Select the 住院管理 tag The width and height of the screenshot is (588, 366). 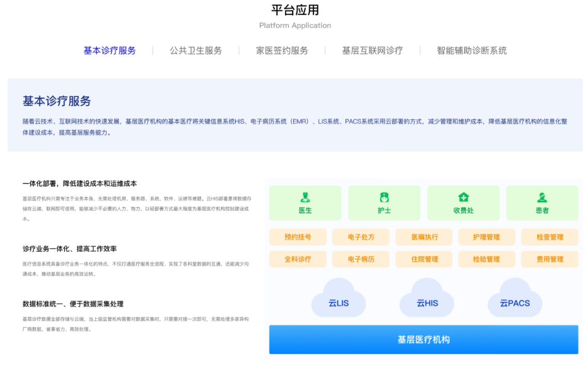(424, 259)
